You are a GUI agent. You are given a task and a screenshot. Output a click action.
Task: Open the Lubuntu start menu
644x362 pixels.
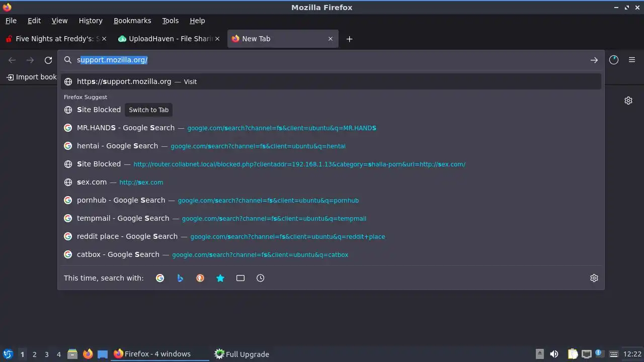(x=8, y=354)
